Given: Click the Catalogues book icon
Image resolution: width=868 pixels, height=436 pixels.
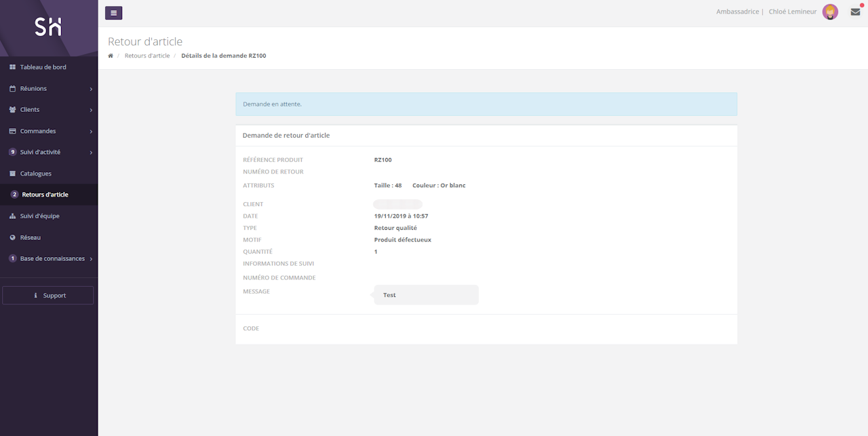Looking at the screenshot, I should (x=12, y=174).
